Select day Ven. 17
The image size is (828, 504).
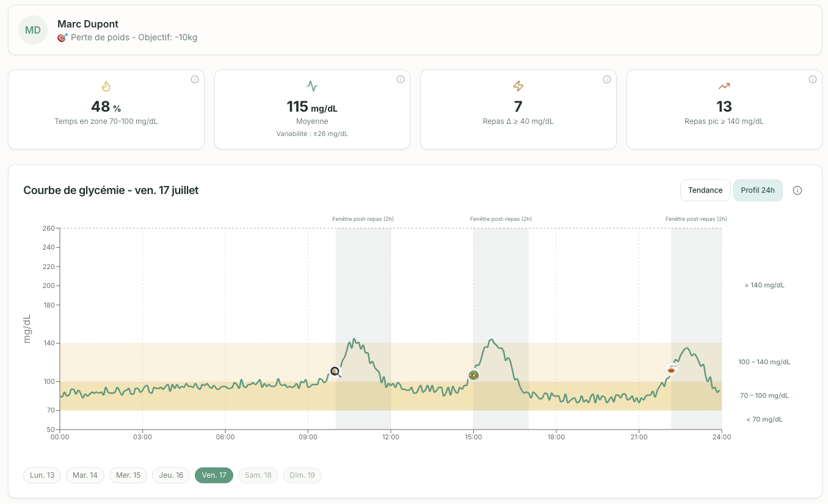click(x=214, y=475)
